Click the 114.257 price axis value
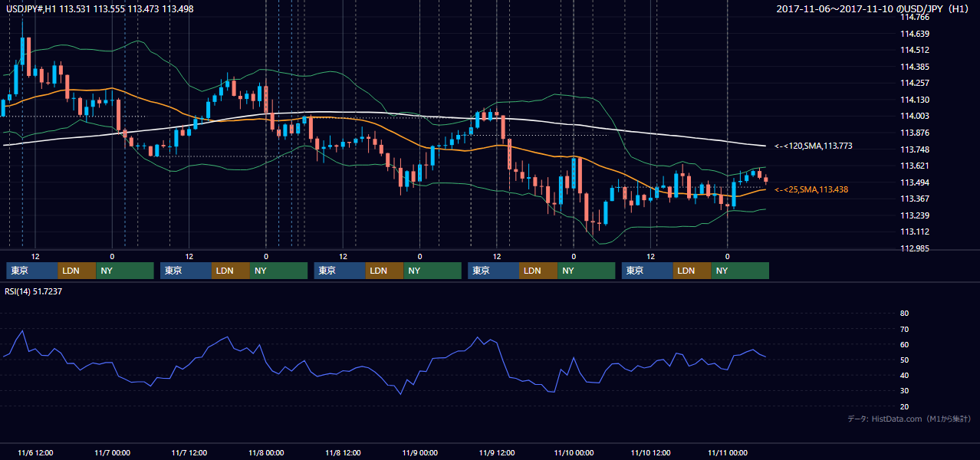Screen dimensions: 980x460 914,83
